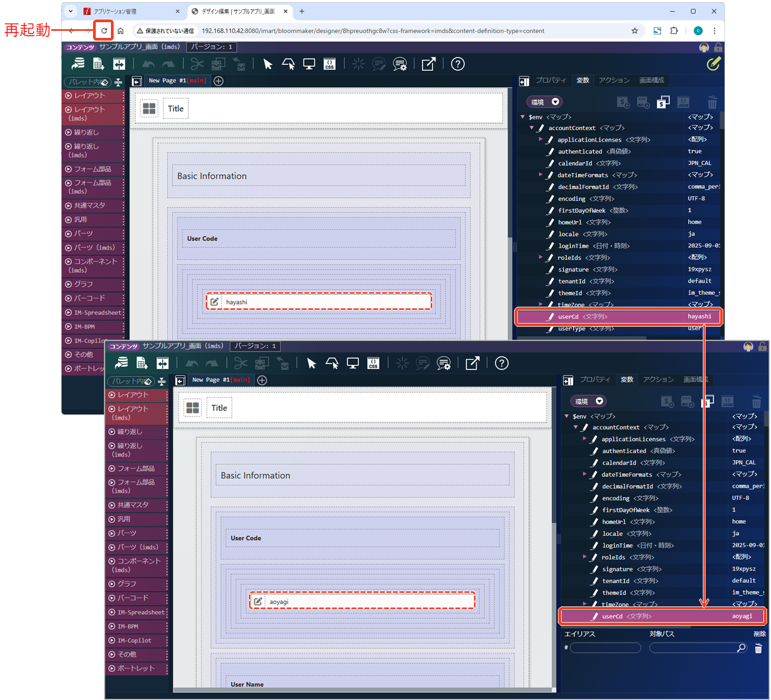Toggle the lock icon at upper window's top right

click(x=718, y=48)
